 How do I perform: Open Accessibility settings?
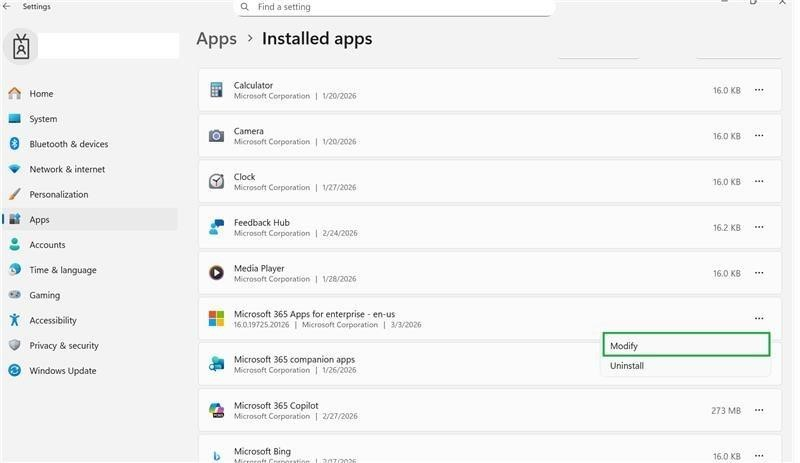click(90, 320)
